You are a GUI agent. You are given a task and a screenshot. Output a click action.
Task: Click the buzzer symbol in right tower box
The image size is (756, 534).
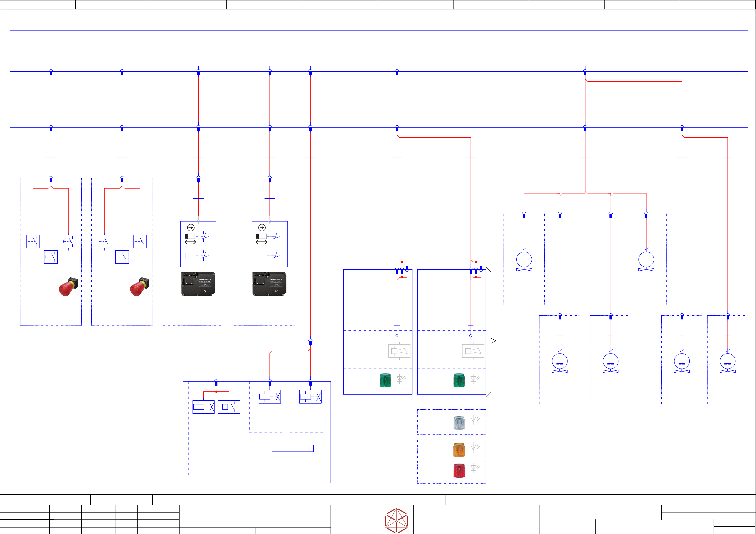(x=473, y=351)
